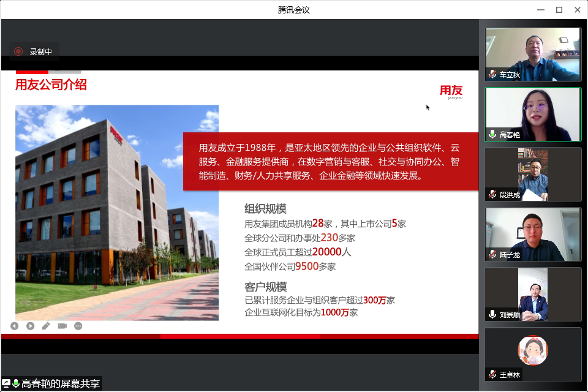
Task: Click the camera icon in slide controls
Action: pyautogui.click(x=62, y=326)
